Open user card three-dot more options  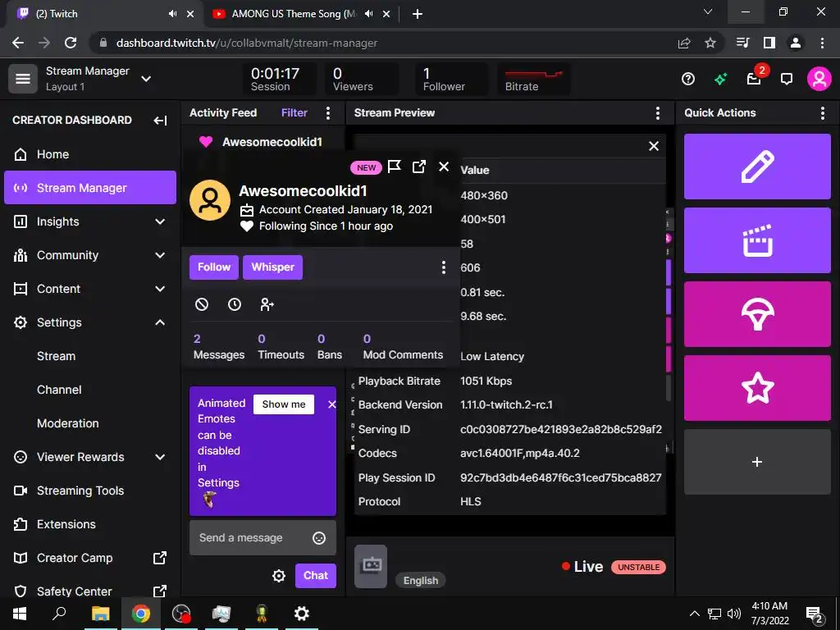443,267
